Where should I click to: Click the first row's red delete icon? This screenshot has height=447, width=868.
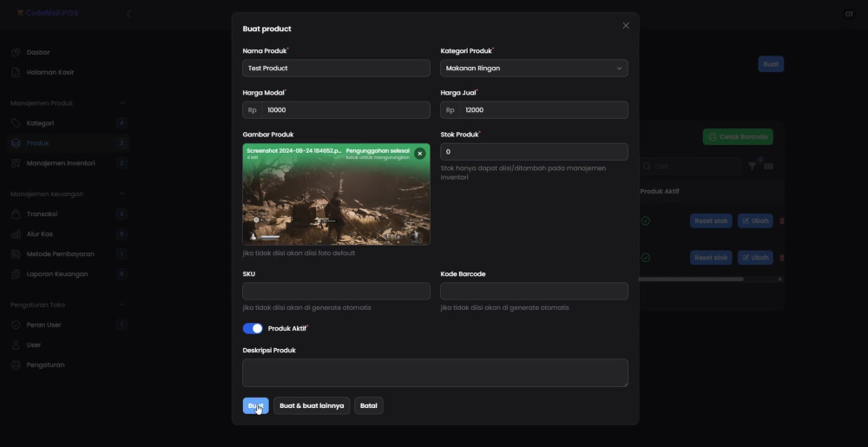click(782, 220)
